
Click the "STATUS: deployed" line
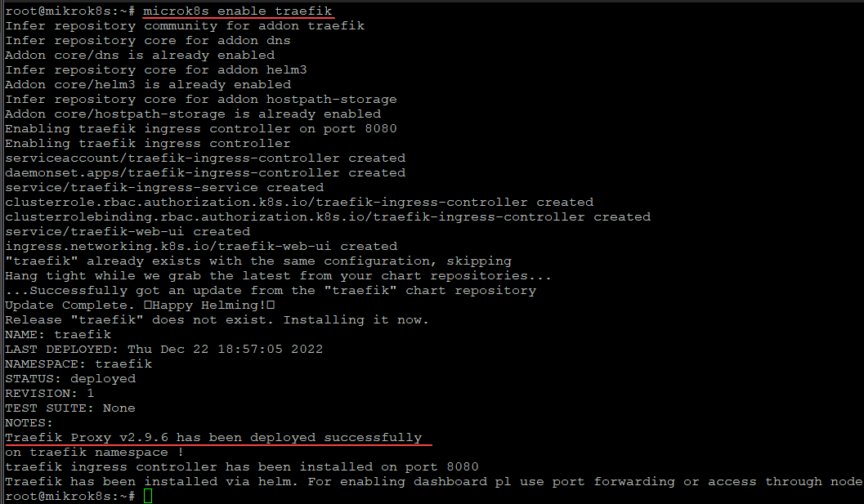point(70,379)
